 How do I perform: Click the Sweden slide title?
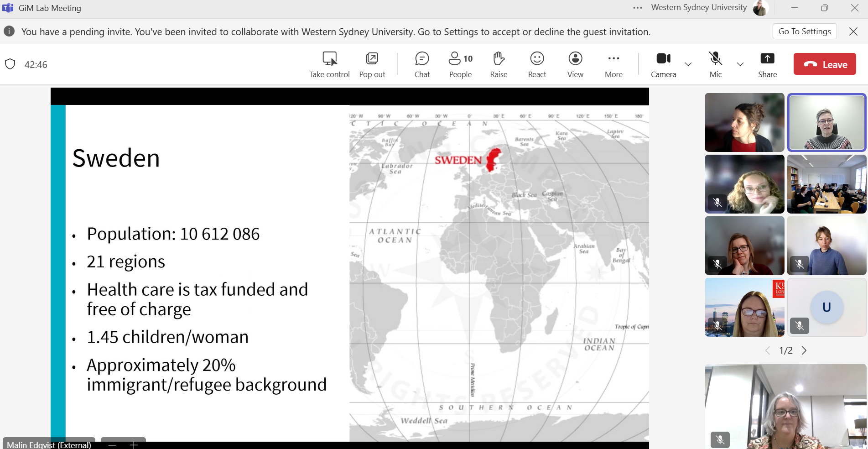click(116, 158)
